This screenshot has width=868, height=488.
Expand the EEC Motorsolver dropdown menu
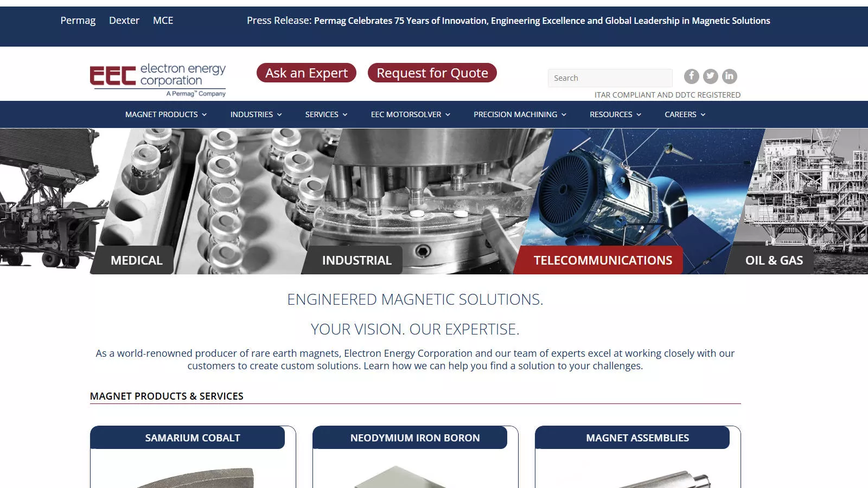click(x=411, y=114)
